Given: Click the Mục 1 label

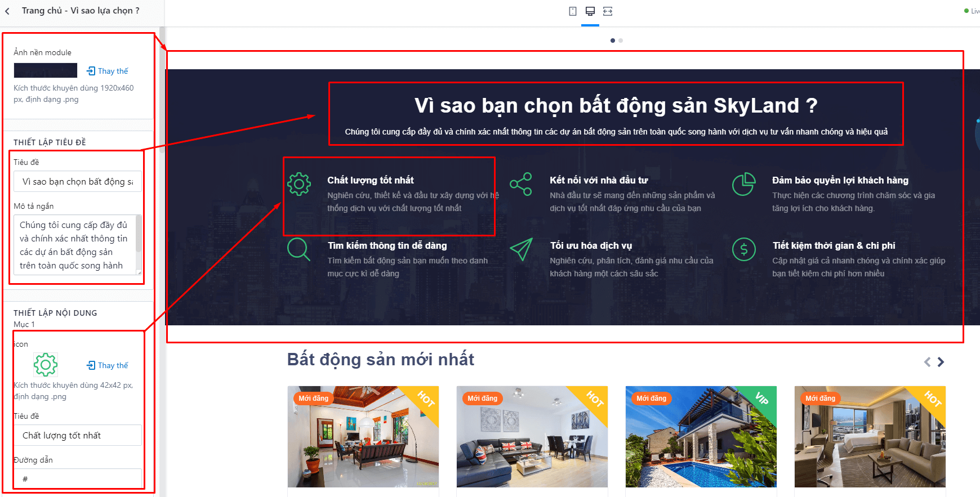Looking at the screenshot, I should (24, 324).
